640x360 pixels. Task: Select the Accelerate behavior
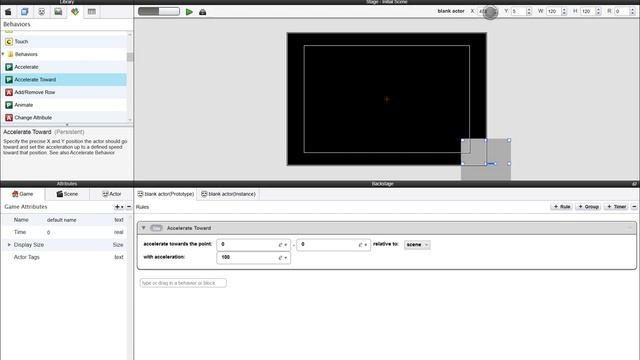coord(64,67)
